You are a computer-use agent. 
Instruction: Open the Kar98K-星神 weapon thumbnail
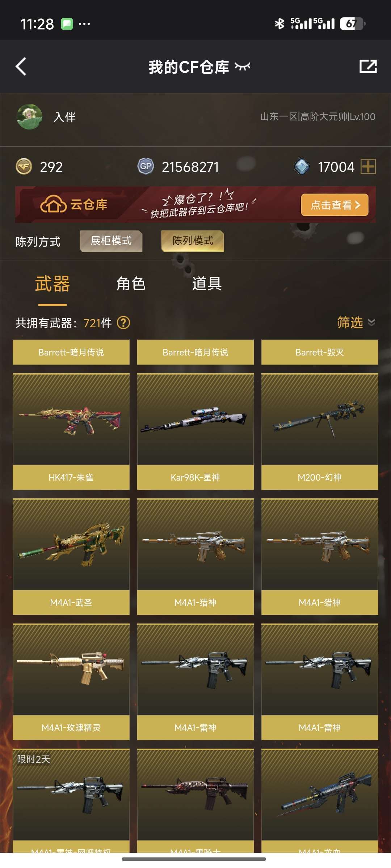click(x=195, y=419)
